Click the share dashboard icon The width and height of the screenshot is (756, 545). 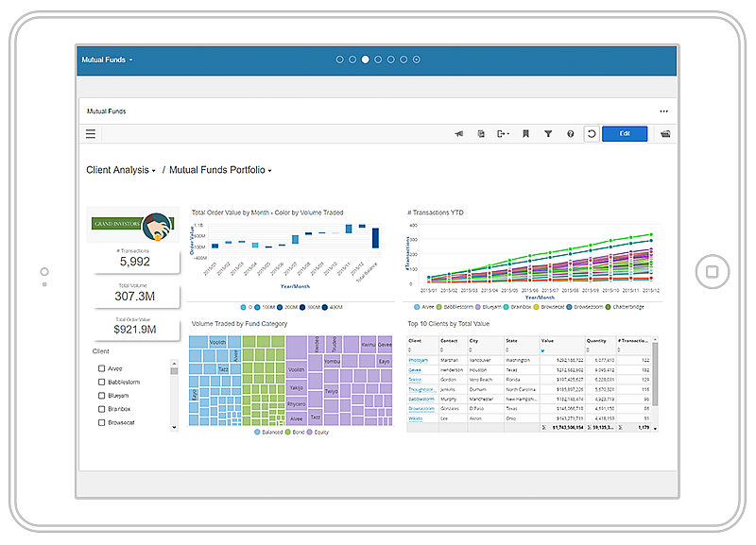(458, 133)
